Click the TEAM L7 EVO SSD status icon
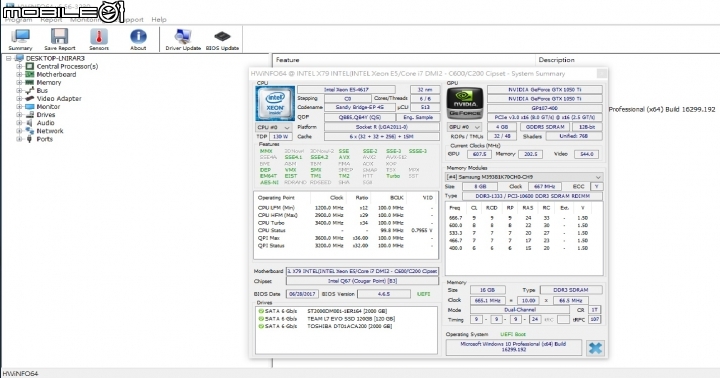 coord(261,319)
